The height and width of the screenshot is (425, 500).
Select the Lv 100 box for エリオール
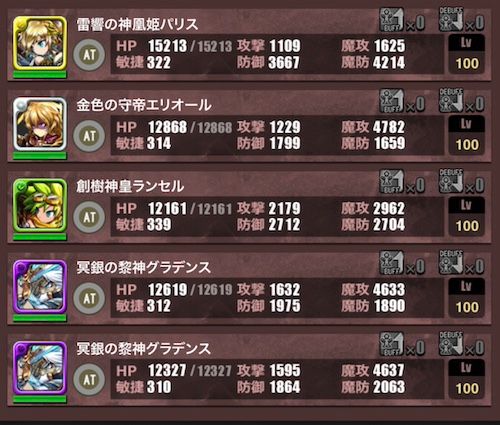[467, 135]
